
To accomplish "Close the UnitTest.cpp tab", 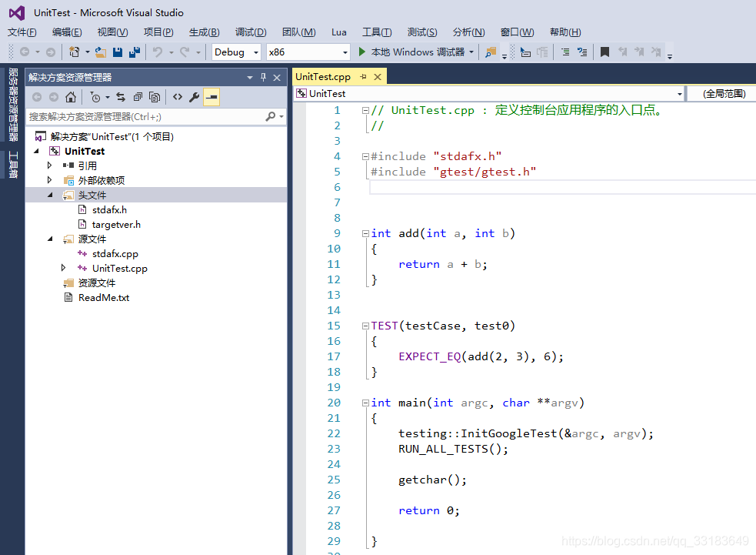I will point(378,77).
